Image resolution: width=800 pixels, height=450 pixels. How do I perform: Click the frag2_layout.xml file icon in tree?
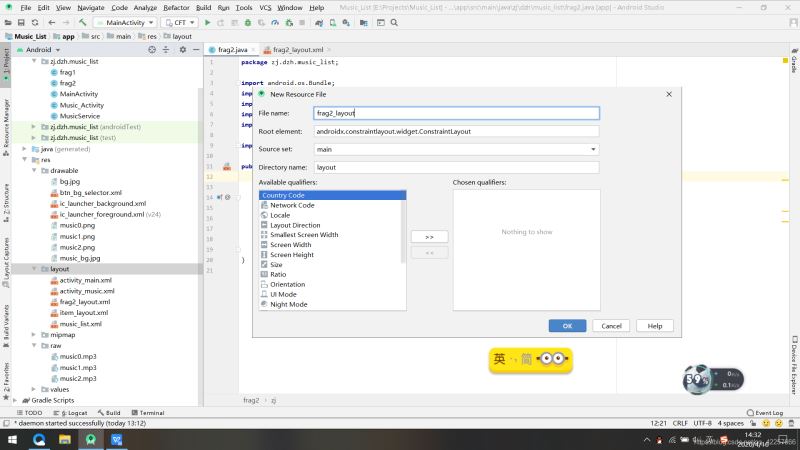(x=53, y=301)
